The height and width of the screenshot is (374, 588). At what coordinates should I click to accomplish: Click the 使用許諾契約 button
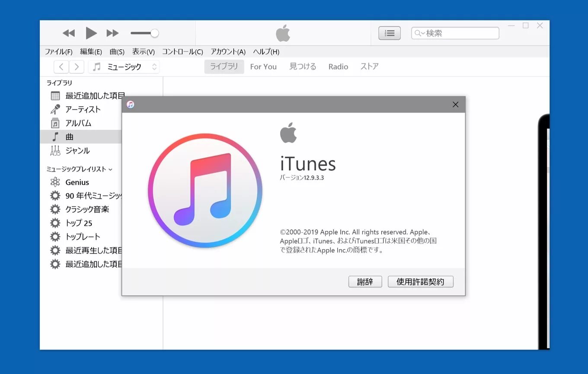pyautogui.click(x=421, y=282)
